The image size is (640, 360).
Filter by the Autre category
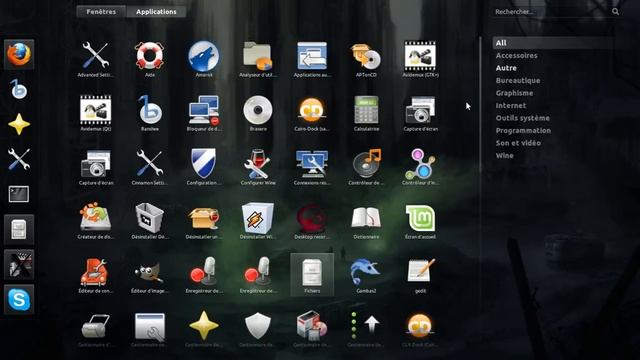click(506, 68)
